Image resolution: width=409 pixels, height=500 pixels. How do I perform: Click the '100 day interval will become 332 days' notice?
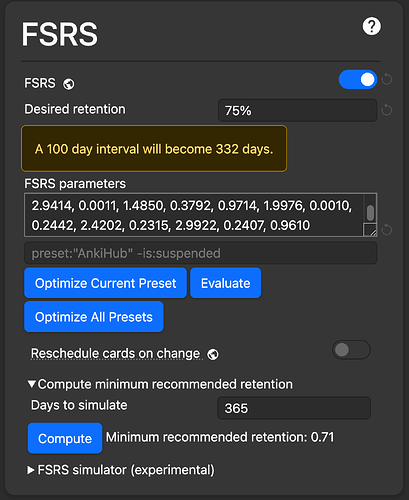154,149
